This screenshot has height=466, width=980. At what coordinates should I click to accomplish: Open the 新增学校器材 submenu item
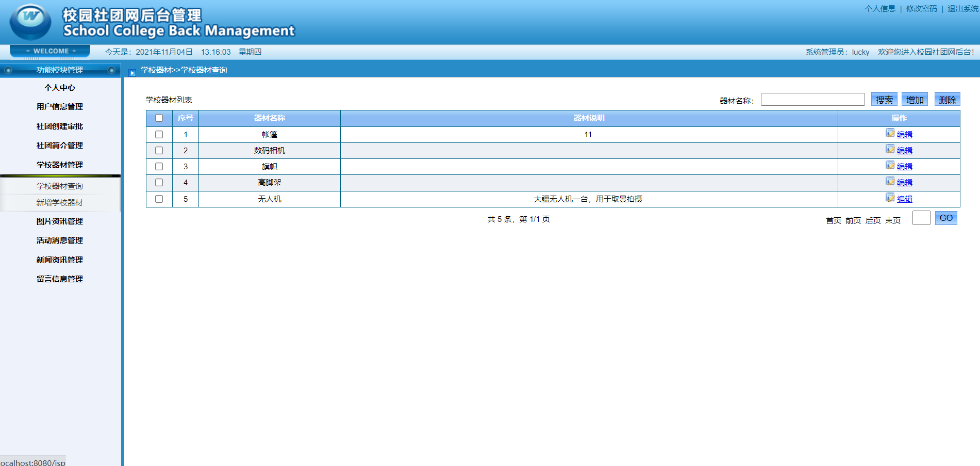[x=60, y=203]
